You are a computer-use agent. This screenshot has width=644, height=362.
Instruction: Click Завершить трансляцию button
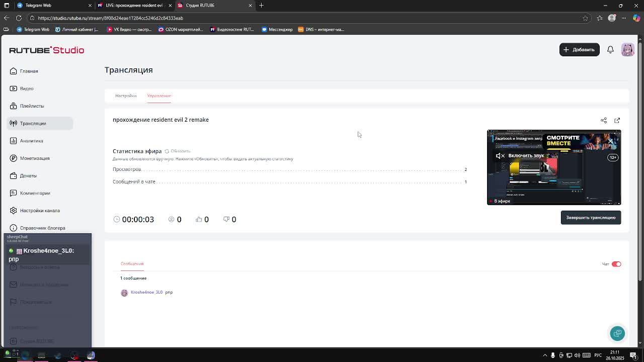click(591, 218)
